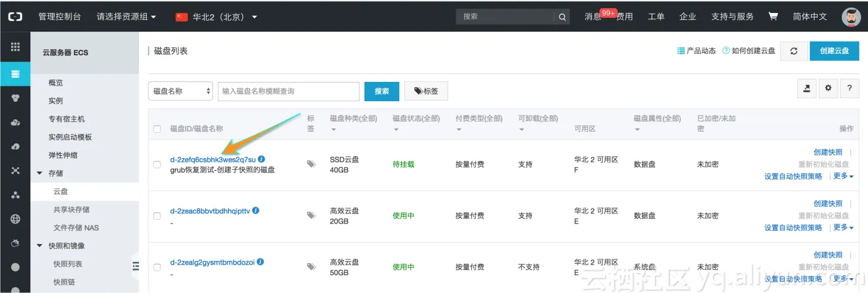Click the tag icon for the SSD disk row
Viewport: 868px width, 293px height.
[x=311, y=164]
